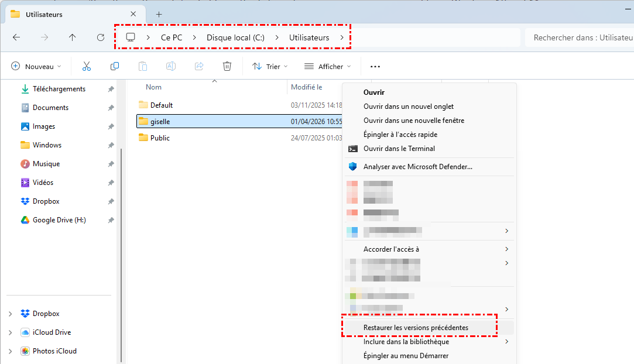Expand the Dropbox tree node

10,314
